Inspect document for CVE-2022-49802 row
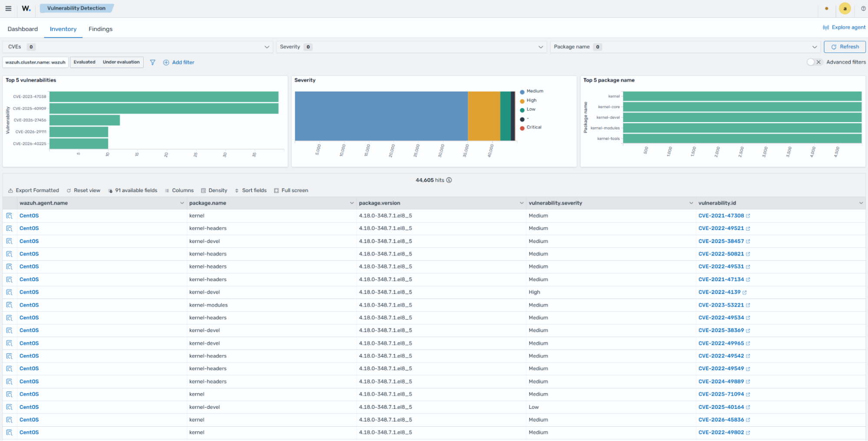 pos(9,433)
